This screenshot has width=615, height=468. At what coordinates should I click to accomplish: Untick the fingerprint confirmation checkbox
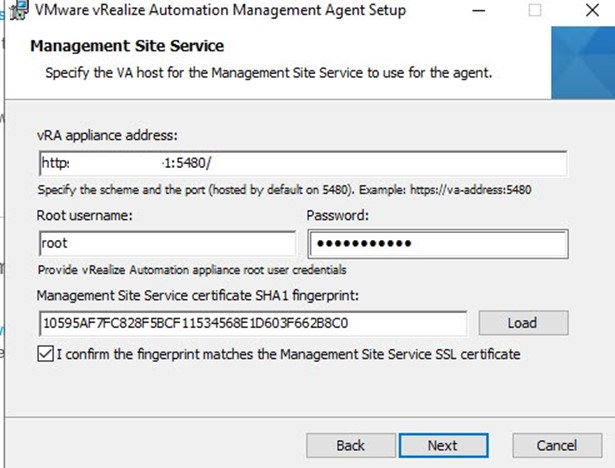(x=45, y=354)
